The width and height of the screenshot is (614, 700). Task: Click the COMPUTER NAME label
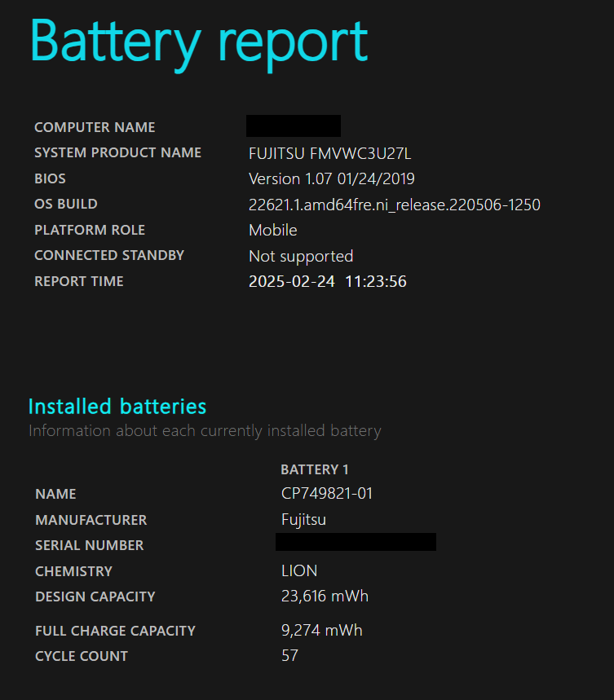pos(95,127)
